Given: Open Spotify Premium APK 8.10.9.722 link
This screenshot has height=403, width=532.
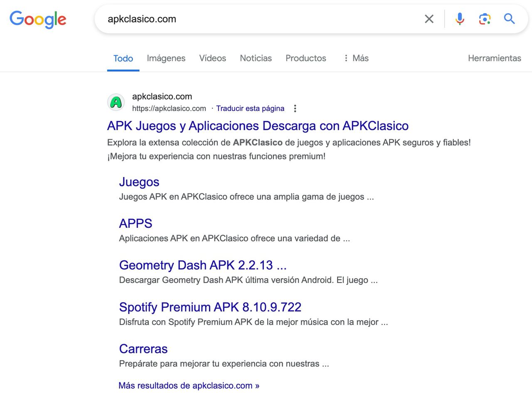Looking at the screenshot, I should point(210,307).
